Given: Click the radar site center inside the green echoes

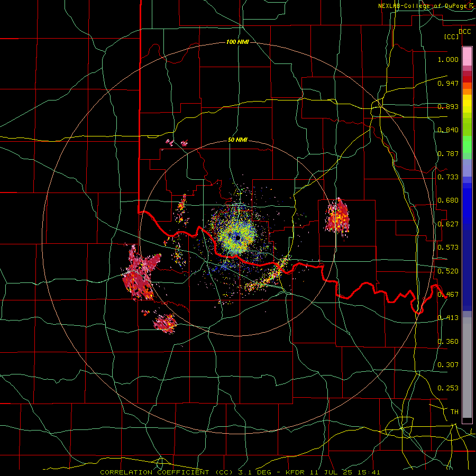Looking at the screenshot, I should [237, 239].
